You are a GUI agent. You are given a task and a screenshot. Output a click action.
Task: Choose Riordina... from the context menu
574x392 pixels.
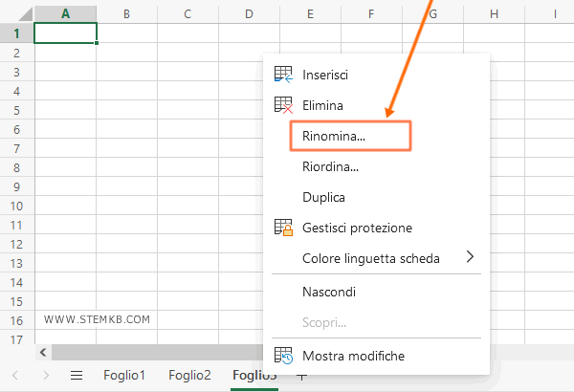(x=330, y=167)
